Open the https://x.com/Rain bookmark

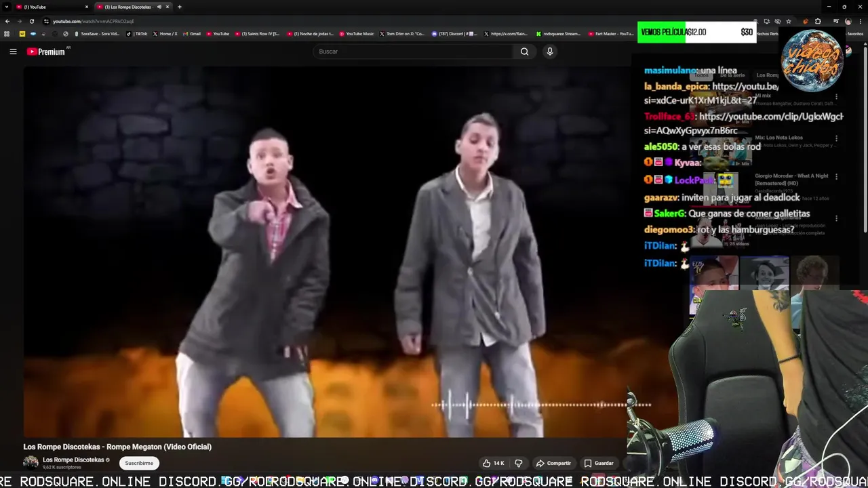pos(506,33)
